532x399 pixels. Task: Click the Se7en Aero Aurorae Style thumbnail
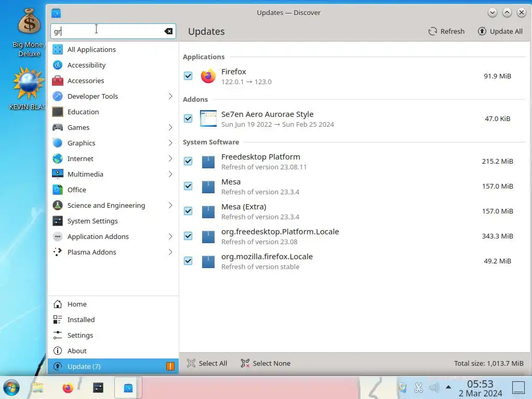pyautogui.click(x=208, y=118)
